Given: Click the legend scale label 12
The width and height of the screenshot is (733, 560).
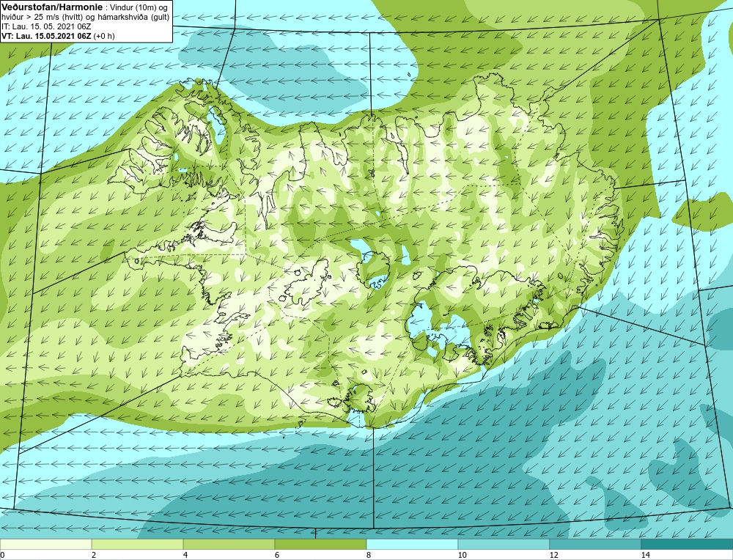Looking at the screenshot, I should point(554,555).
